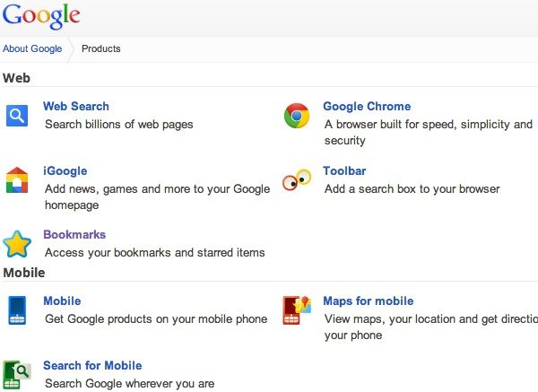
Task: Click the Search for Mobile icon
Action: pyautogui.click(x=17, y=375)
